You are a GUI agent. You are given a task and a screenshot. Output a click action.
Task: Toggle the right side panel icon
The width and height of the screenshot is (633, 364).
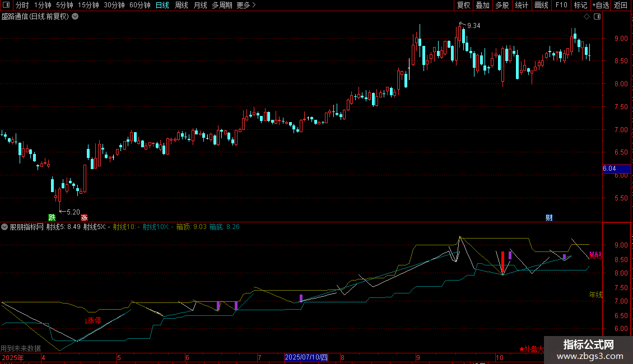[x=597, y=17]
